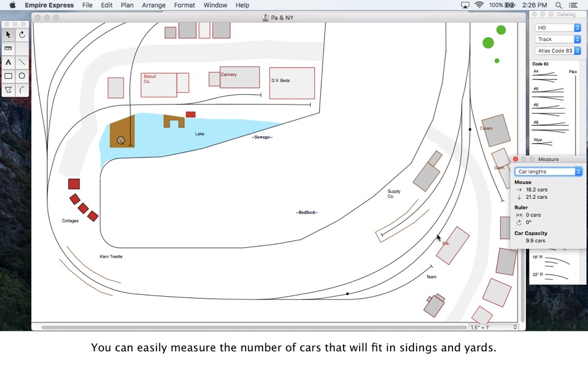Select the Wye turnout in the catalog
This screenshot has width=588, height=368.
point(542,142)
